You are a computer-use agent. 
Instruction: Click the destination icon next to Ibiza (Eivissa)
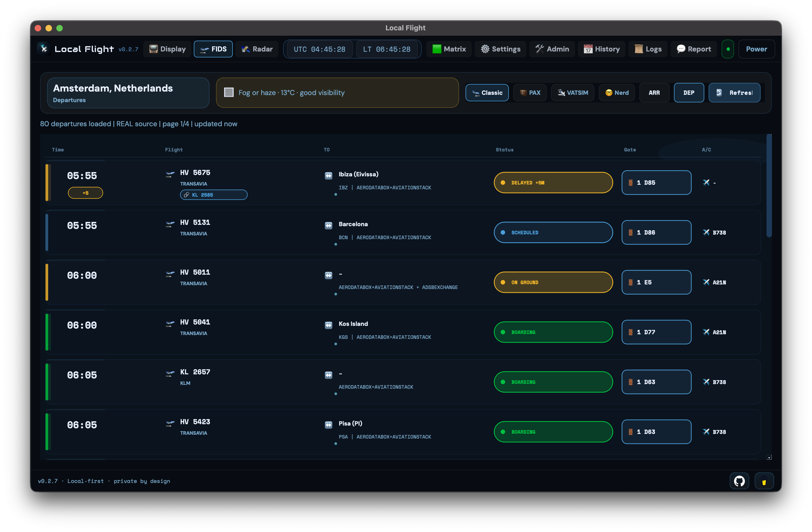pos(328,176)
